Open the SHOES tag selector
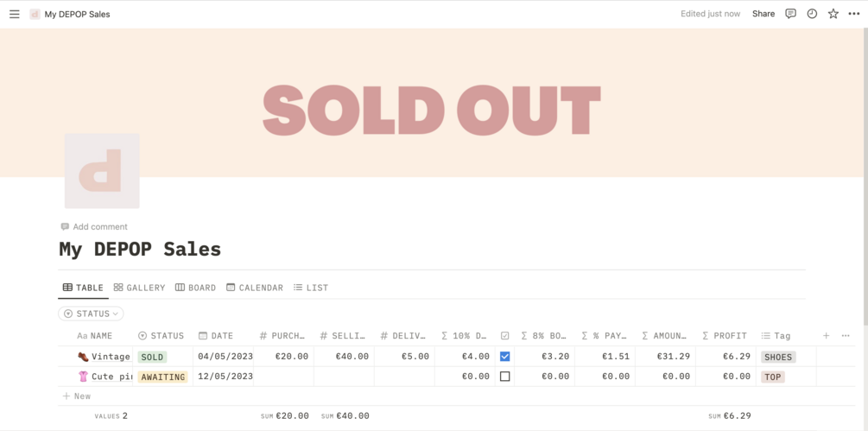Image resolution: width=868 pixels, height=431 pixels. point(777,357)
